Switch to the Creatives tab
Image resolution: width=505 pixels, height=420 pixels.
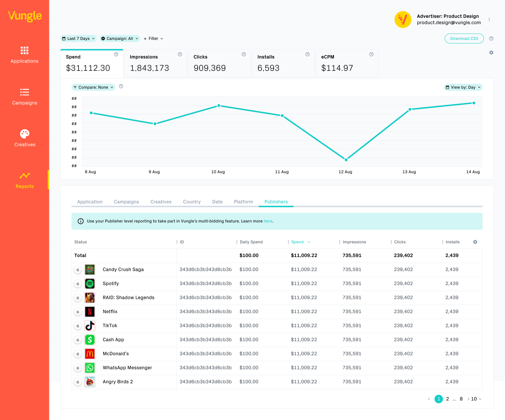tap(161, 202)
